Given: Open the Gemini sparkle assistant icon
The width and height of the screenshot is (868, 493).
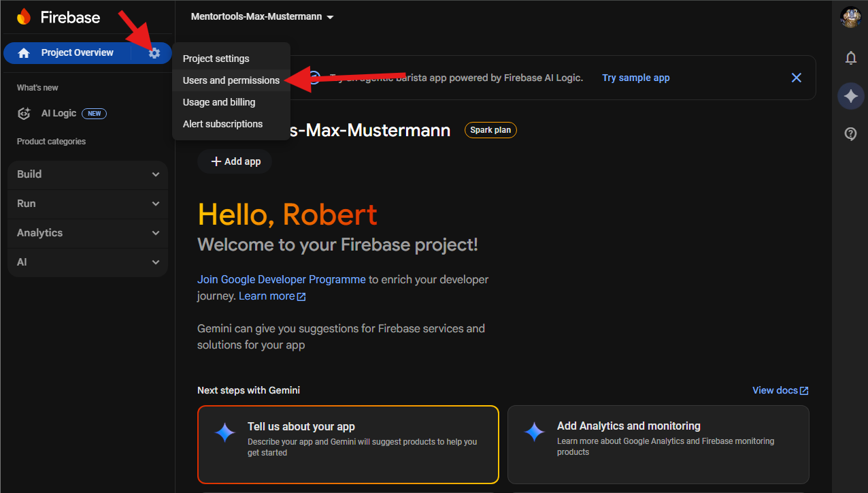Looking at the screenshot, I should (x=850, y=96).
